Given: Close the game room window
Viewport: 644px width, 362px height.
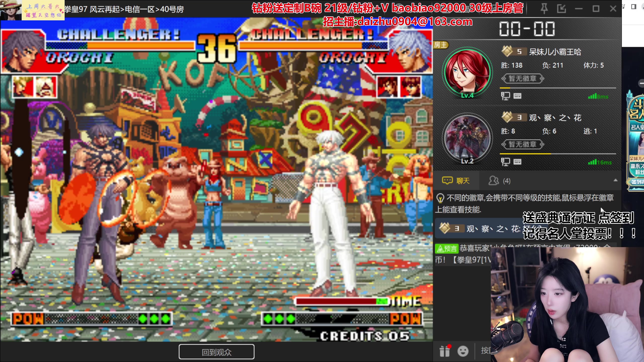Looking at the screenshot, I should 613,9.
